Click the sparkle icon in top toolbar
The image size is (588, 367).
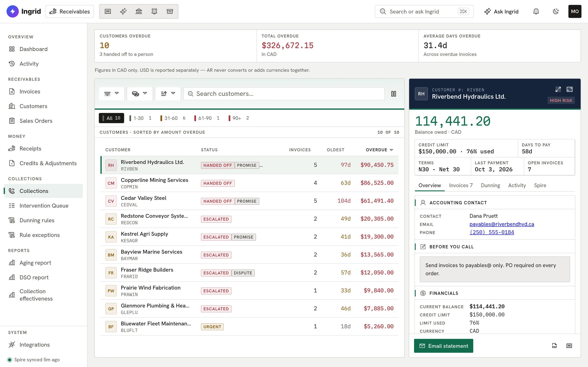(x=123, y=11)
